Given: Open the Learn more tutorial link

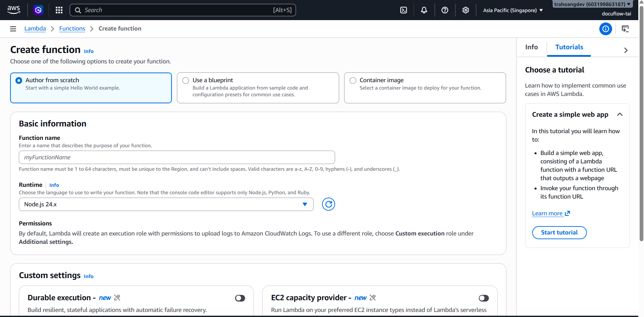Looking at the screenshot, I should pos(547,213).
